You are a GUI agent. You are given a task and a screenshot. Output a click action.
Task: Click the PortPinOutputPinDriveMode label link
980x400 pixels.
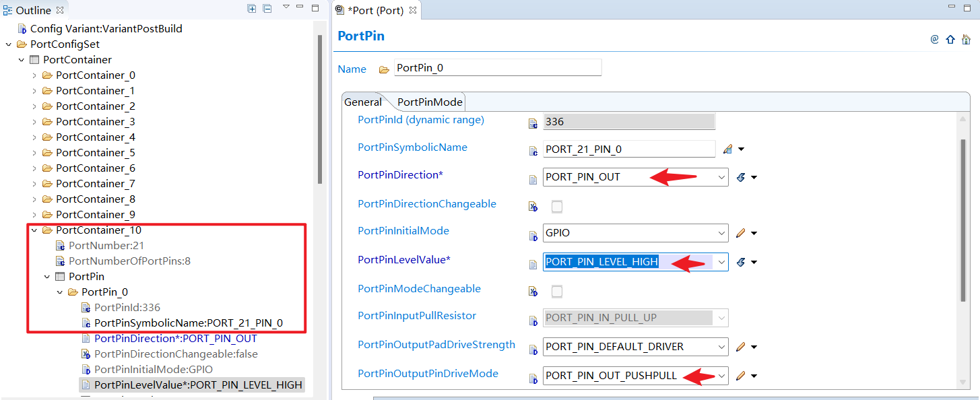[x=428, y=374]
